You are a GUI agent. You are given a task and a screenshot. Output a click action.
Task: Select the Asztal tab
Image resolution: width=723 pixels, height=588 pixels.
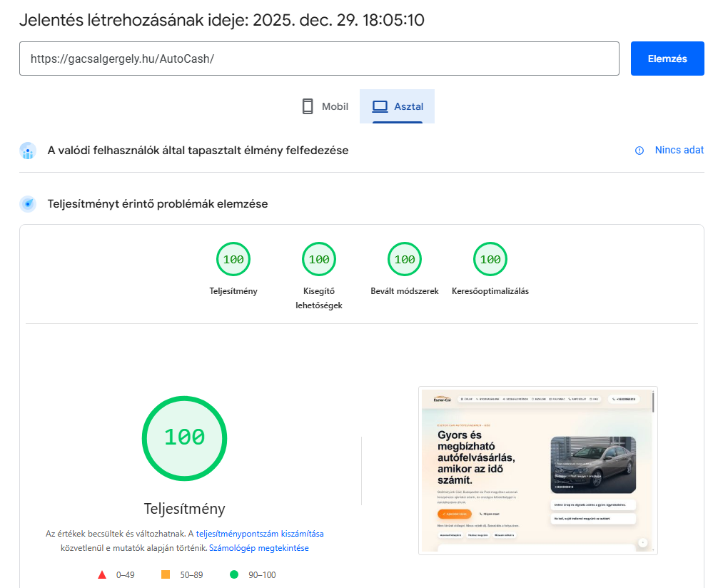(x=398, y=106)
